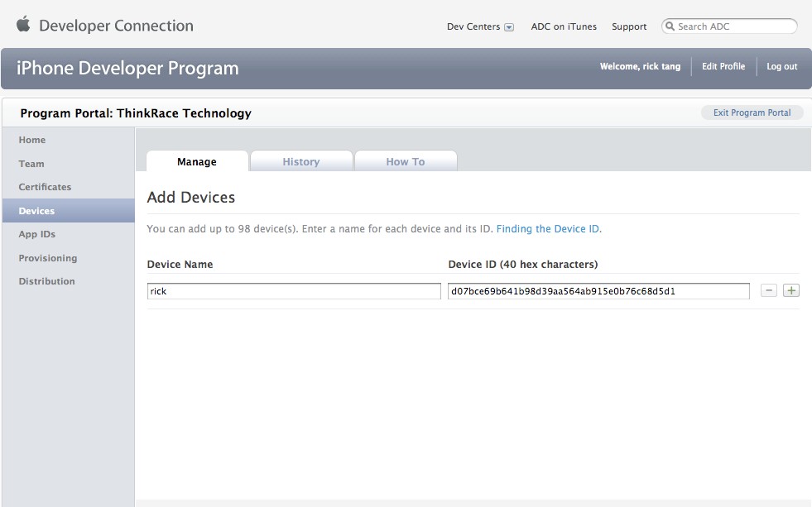Click the Device ID input field
This screenshot has height=507, width=812.
point(598,291)
